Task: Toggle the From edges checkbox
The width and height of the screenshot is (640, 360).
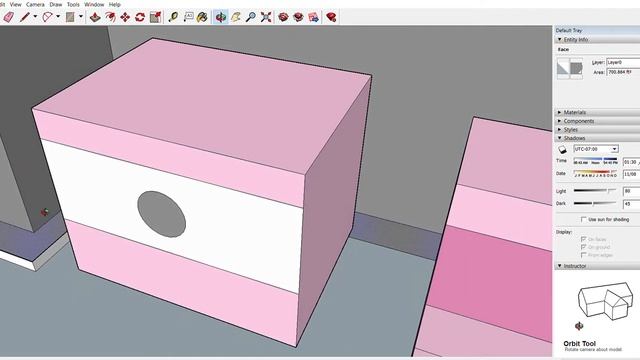Action: tap(584, 255)
